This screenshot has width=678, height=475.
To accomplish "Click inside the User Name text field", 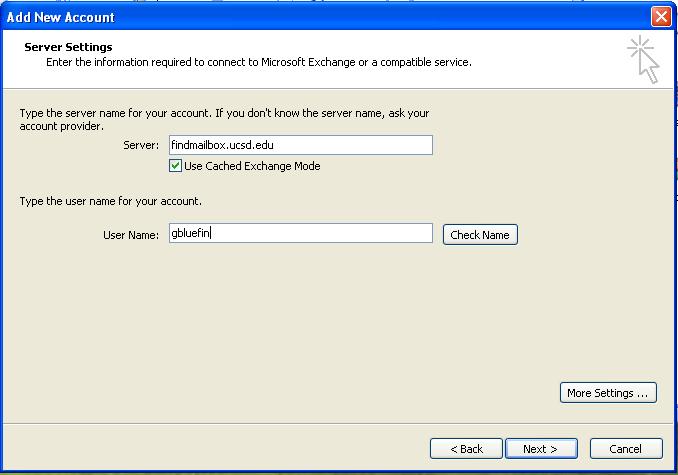I will (x=301, y=233).
